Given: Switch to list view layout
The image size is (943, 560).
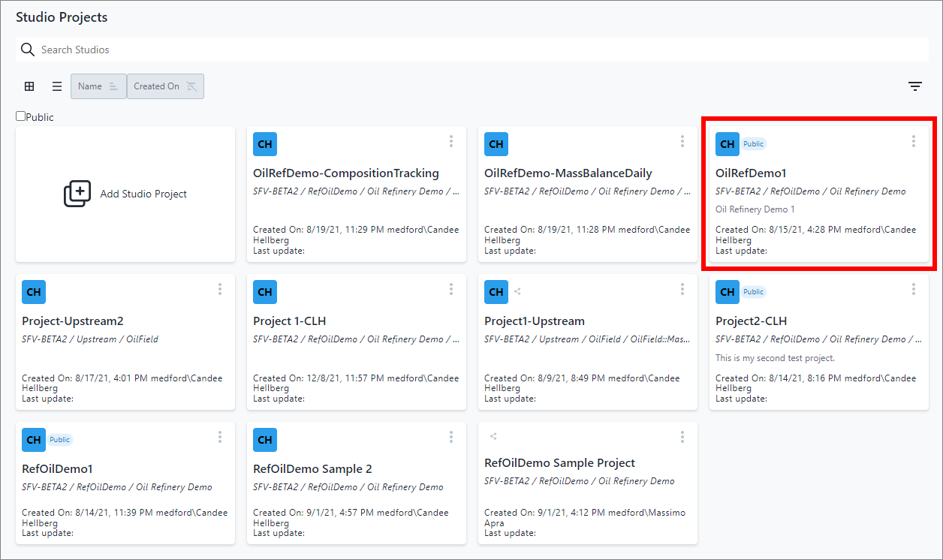Looking at the screenshot, I should tap(57, 86).
